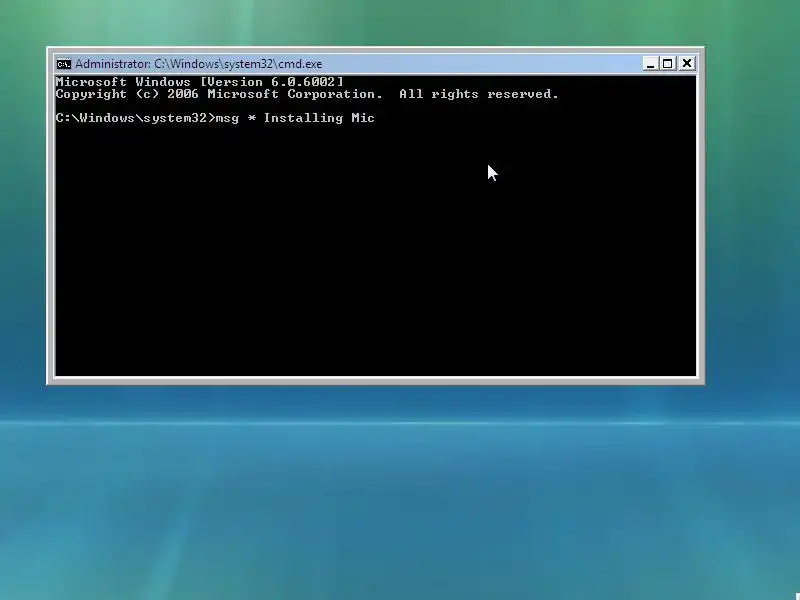Screen dimensions: 800x600
Task: Minimize the Command Prompt window
Action: pyautogui.click(x=650, y=64)
